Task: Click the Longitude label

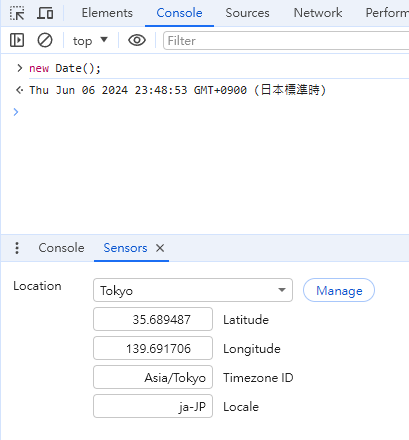Action: coord(252,349)
